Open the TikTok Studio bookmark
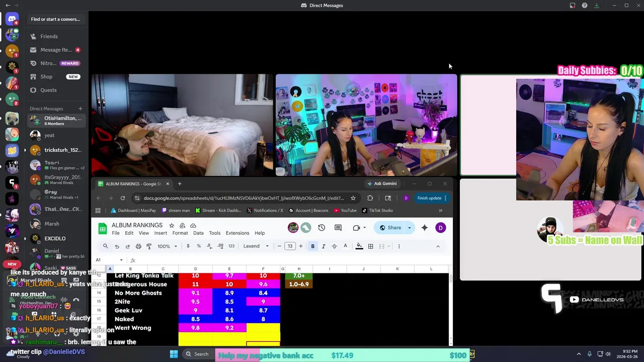This screenshot has height=362, width=644. click(377, 211)
